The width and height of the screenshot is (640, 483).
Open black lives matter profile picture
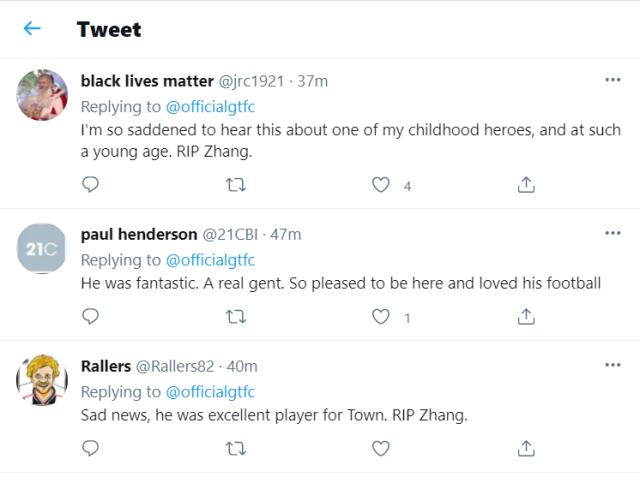[42, 96]
